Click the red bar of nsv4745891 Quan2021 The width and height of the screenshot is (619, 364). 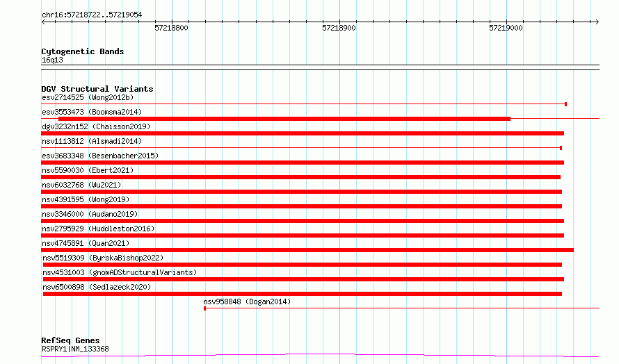point(307,250)
